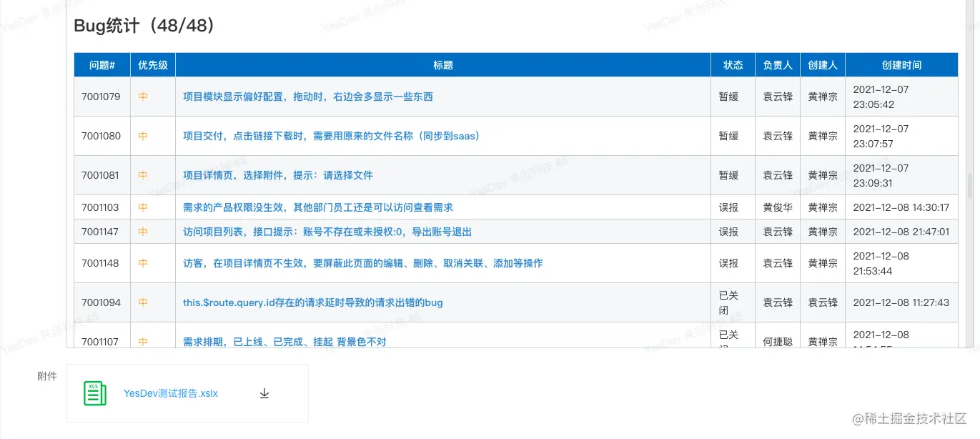Click the download icon beside the attachment

(264, 393)
